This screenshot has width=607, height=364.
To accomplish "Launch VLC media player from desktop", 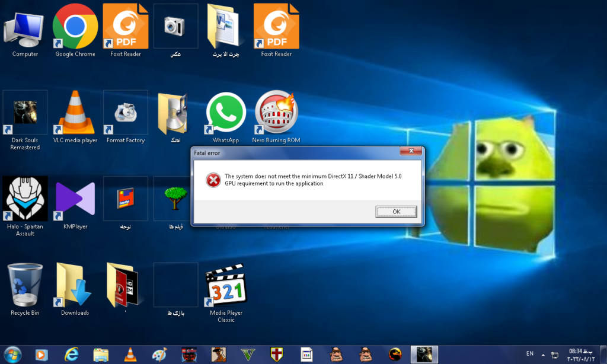I will pos(75,114).
